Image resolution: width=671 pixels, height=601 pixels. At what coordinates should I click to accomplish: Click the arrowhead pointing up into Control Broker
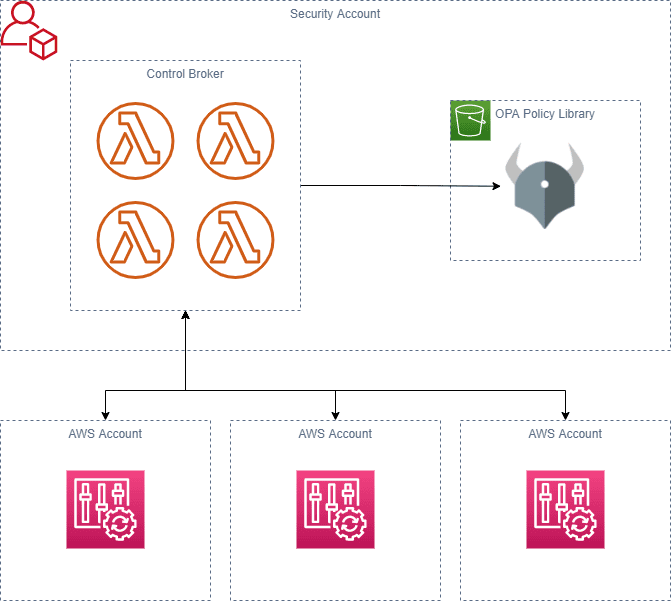[185, 315]
